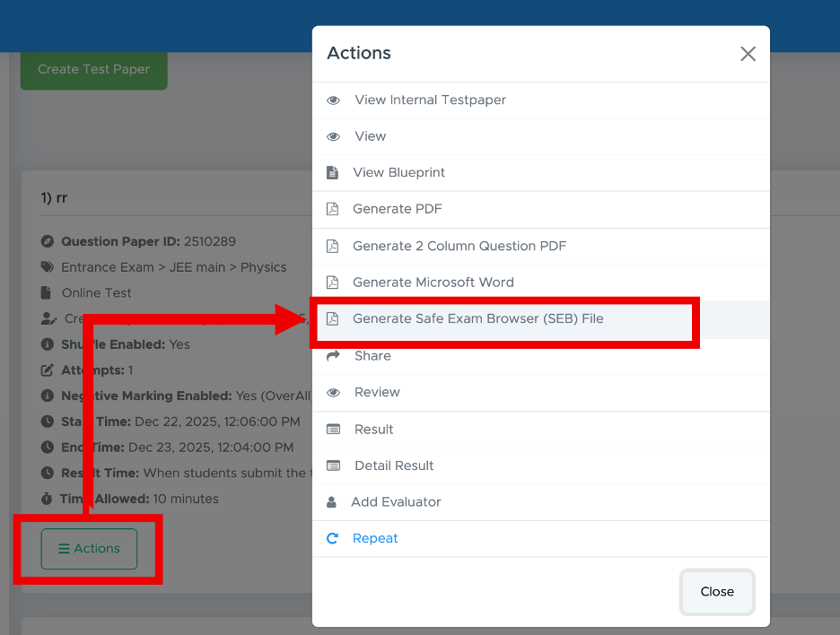Open View Internal Testpaper
Viewport: 840px width, 635px height.
pyautogui.click(x=540, y=100)
